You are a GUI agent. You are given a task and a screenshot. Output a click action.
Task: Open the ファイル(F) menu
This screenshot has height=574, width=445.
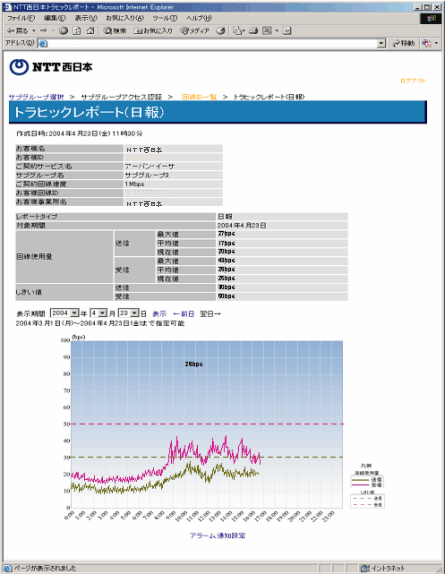coord(21,18)
